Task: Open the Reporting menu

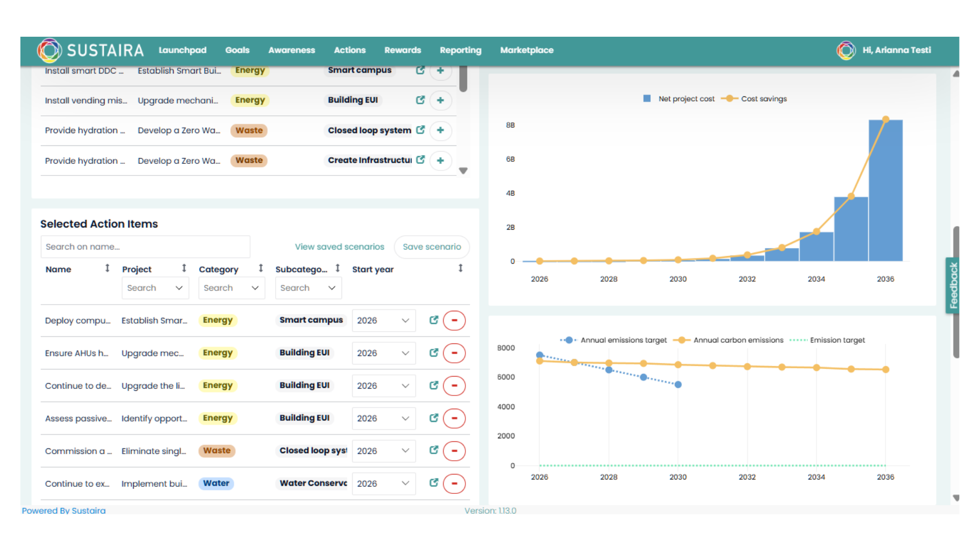Action: (x=460, y=50)
